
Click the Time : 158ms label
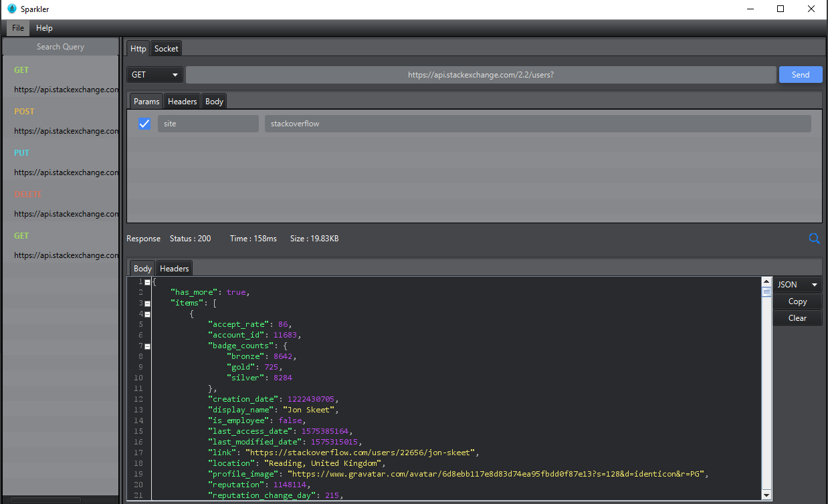[253, 239]
